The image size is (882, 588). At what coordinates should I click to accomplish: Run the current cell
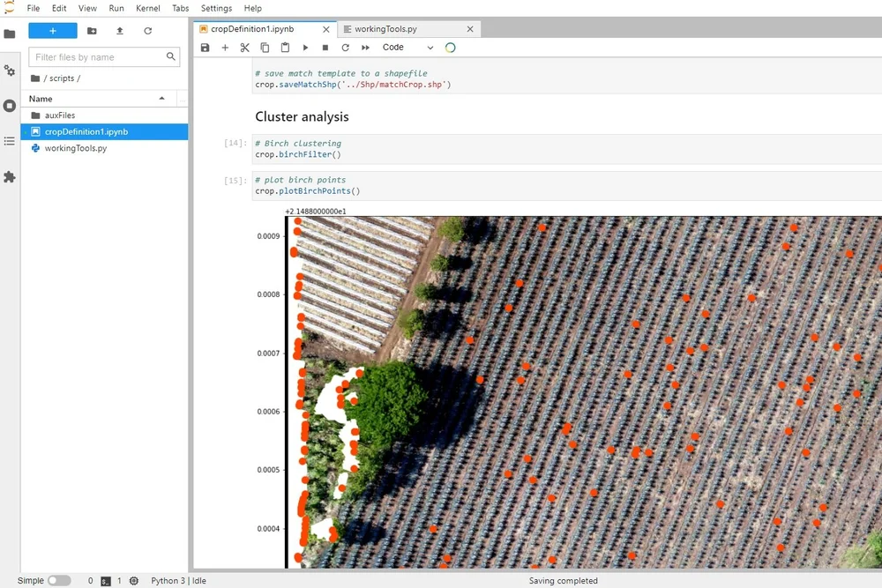[304, 47]
